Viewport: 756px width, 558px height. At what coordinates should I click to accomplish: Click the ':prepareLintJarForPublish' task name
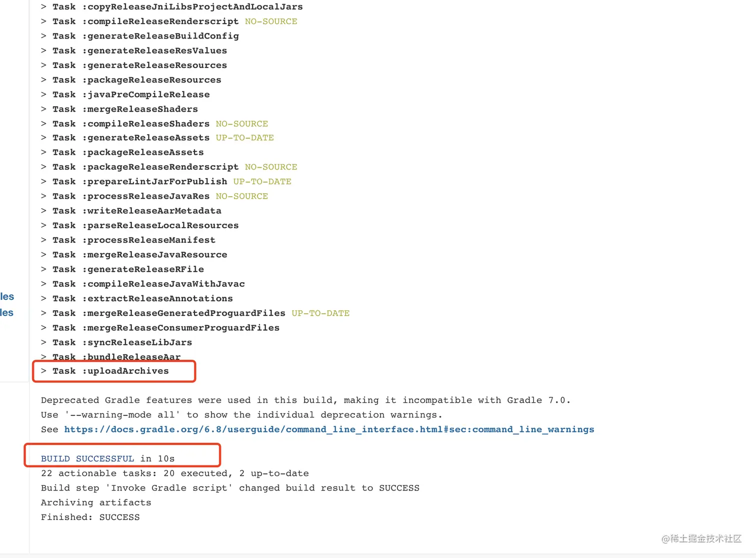[154, 181]
